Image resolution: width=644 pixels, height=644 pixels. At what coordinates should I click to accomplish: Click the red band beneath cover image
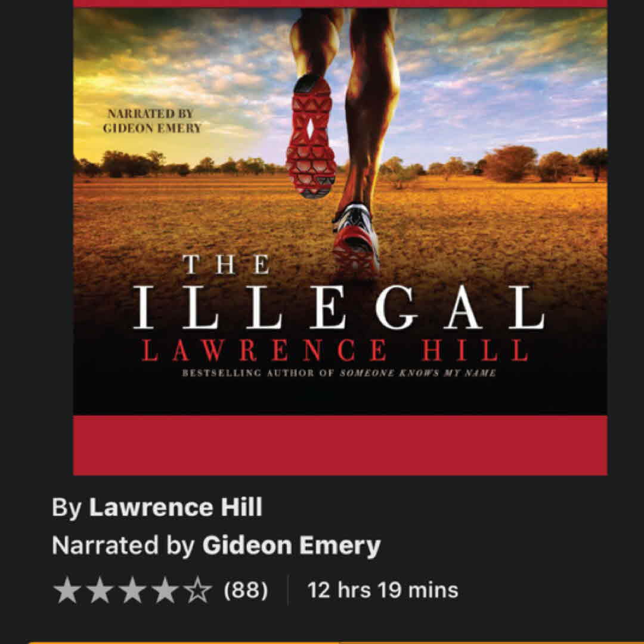tap(340, 445)
